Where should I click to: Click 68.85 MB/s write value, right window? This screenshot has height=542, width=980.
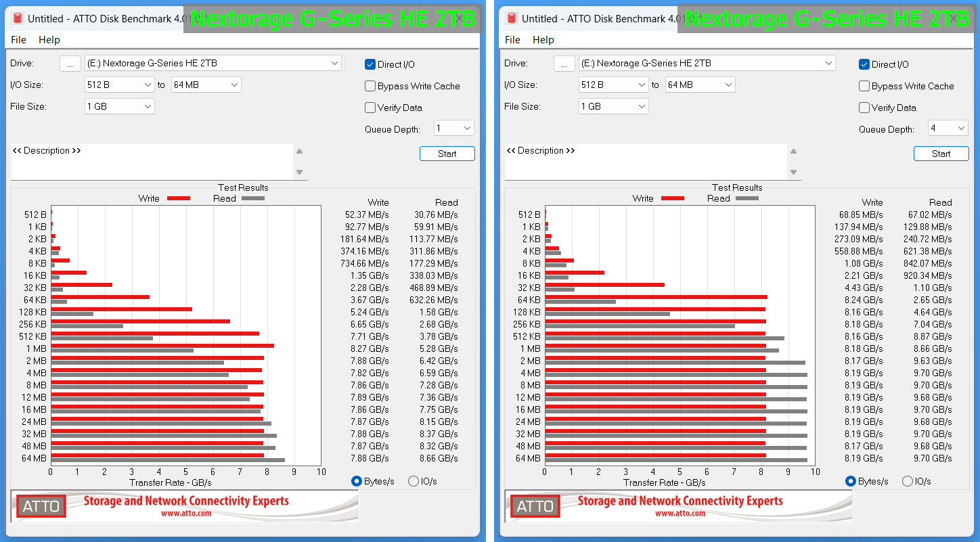coord(861,214)
